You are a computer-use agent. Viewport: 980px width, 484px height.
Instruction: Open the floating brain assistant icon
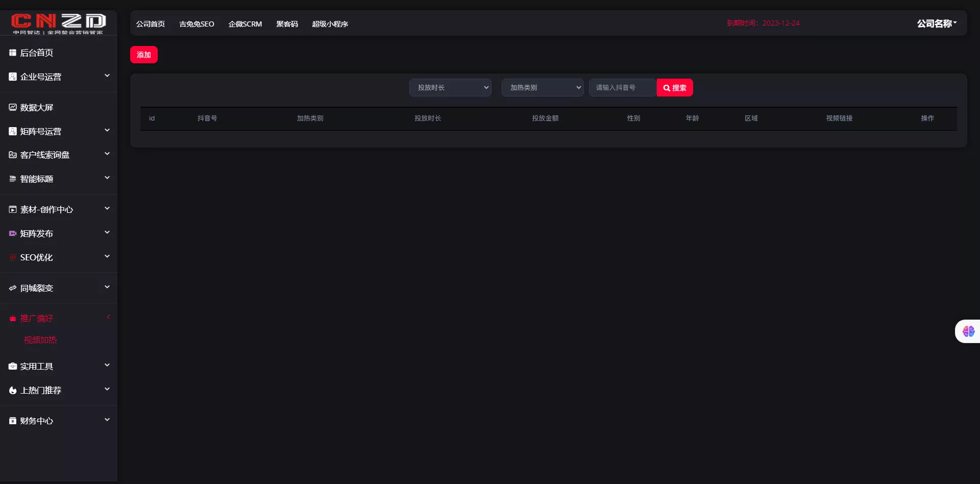coord(968,331)
